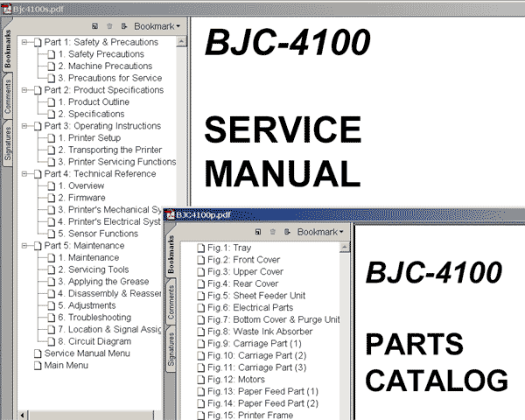Screen dimensions: 525x420
Task: Click the new bookmark icon in BJC4100p.pdf panel
Action: pyautogui.click(x=258, y=232)
